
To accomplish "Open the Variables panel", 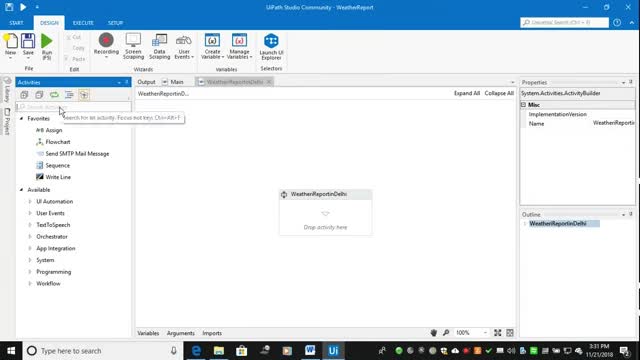I will pos(148,333).
